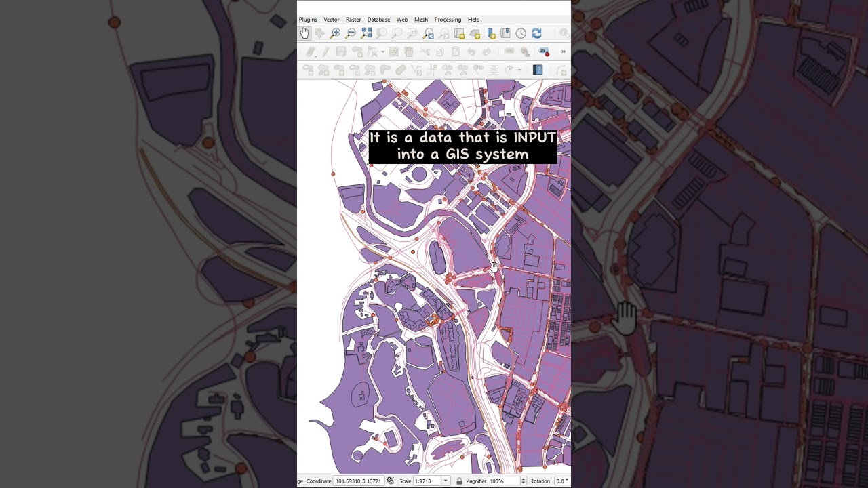This screenshot has height=488, width=868.
Task: Select the Pan Map hand tool
Action: [x=304, y=33]
